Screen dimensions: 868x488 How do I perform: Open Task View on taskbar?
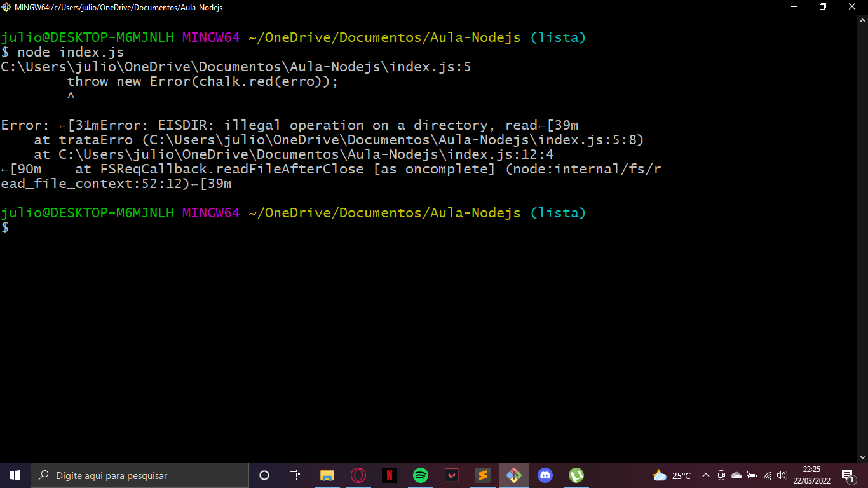295,475
